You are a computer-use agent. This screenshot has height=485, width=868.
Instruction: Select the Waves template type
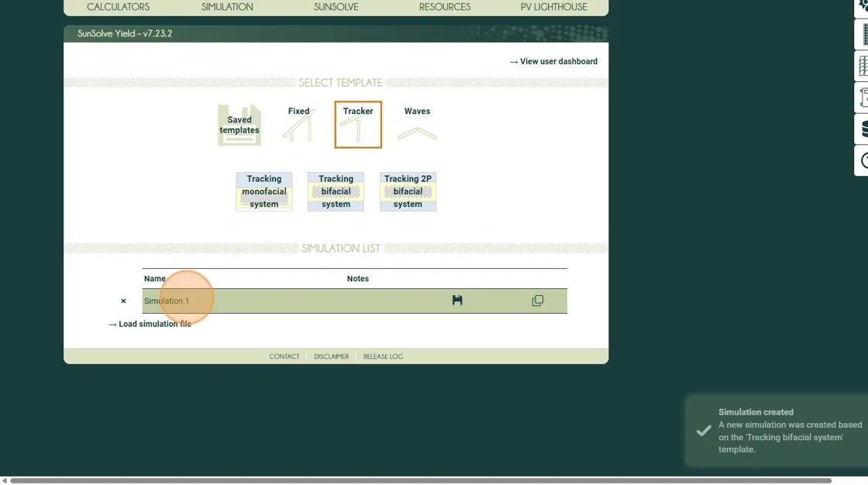point(417,124)
